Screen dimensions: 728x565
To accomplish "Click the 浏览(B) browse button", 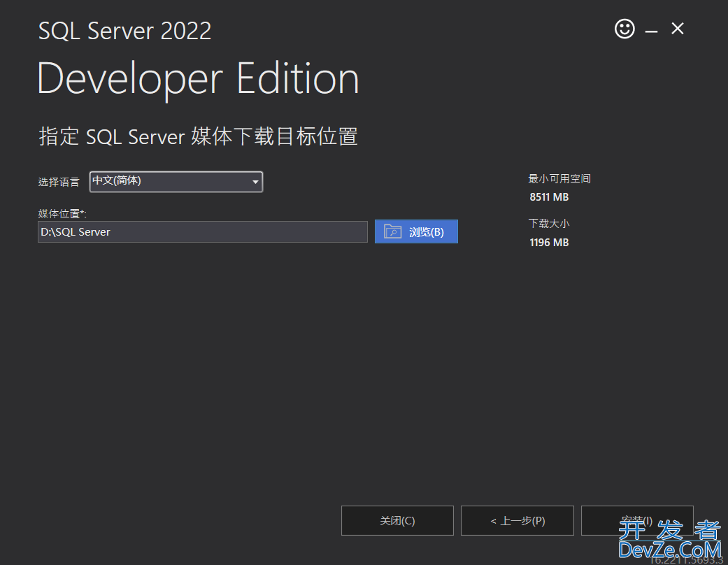I will pos(416,231).
